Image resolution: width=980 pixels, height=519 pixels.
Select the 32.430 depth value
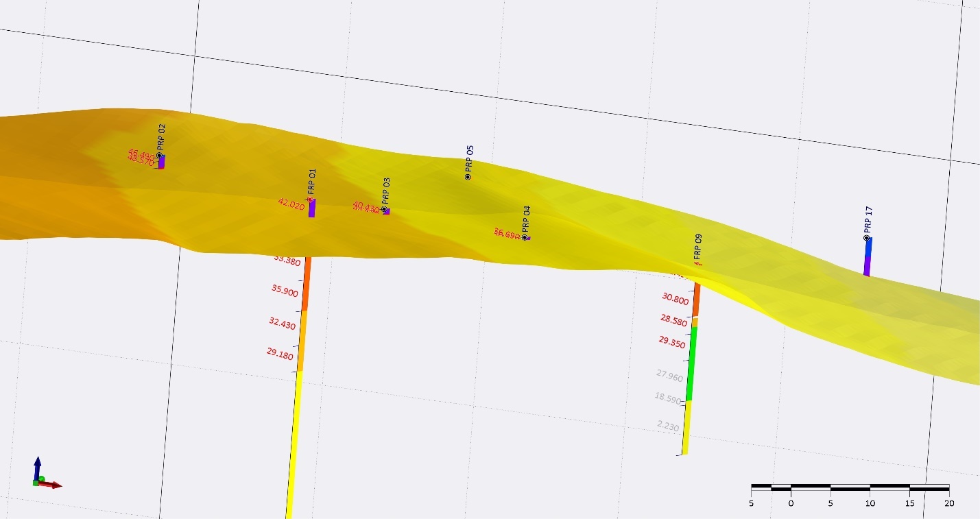coord(282,324)
